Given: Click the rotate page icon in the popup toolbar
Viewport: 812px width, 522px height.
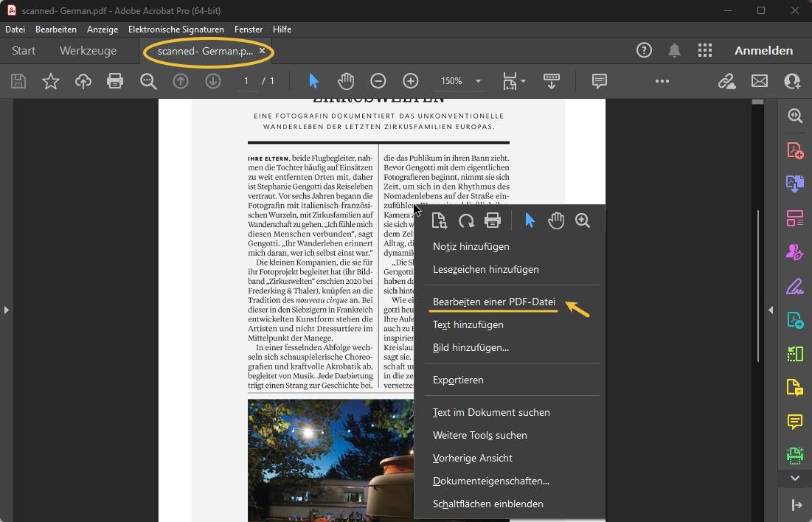Looking at the screenshot, I should (x=465, y=220).
